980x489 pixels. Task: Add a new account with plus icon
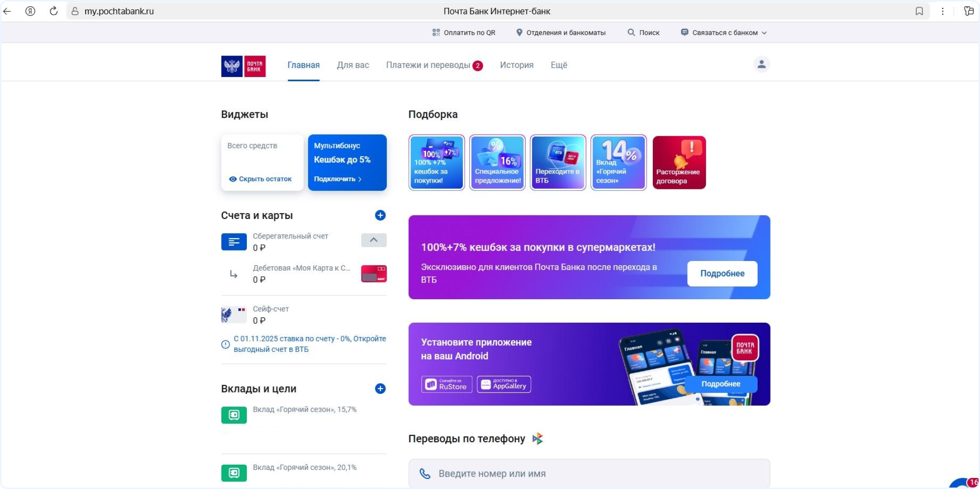click(x=380, y=215)
